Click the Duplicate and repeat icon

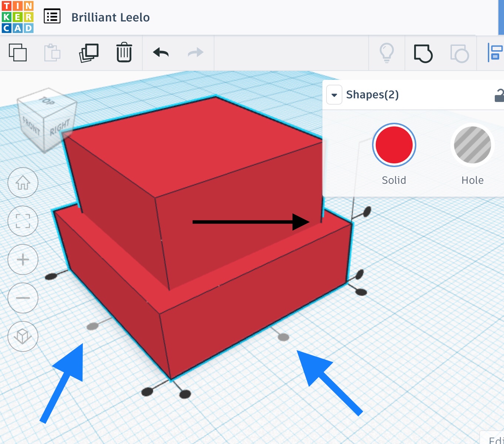click(89, 53)
